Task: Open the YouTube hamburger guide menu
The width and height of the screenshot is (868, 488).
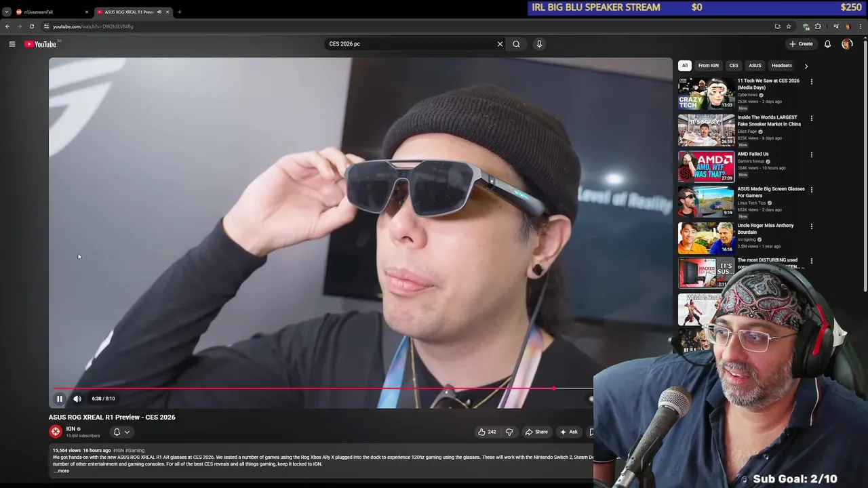Action: pyautogui.click(x=12, y=44)
